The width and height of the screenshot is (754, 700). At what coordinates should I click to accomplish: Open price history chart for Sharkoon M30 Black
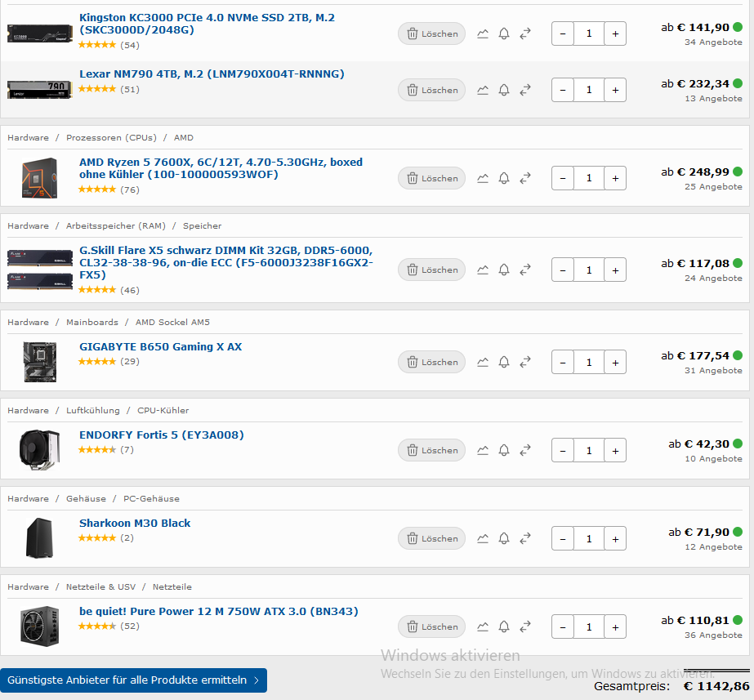coord(483,538)
